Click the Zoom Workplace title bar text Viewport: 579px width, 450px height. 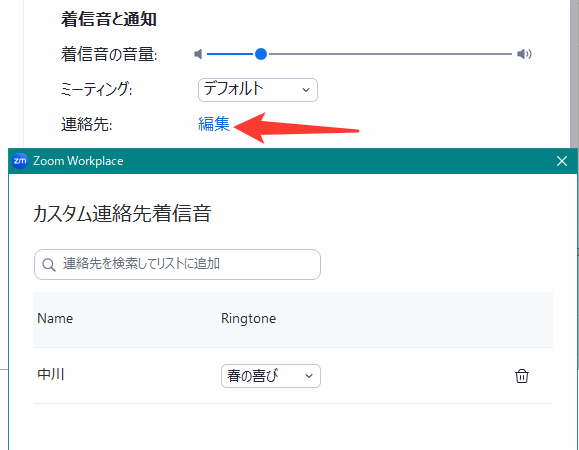click(78, 161)
